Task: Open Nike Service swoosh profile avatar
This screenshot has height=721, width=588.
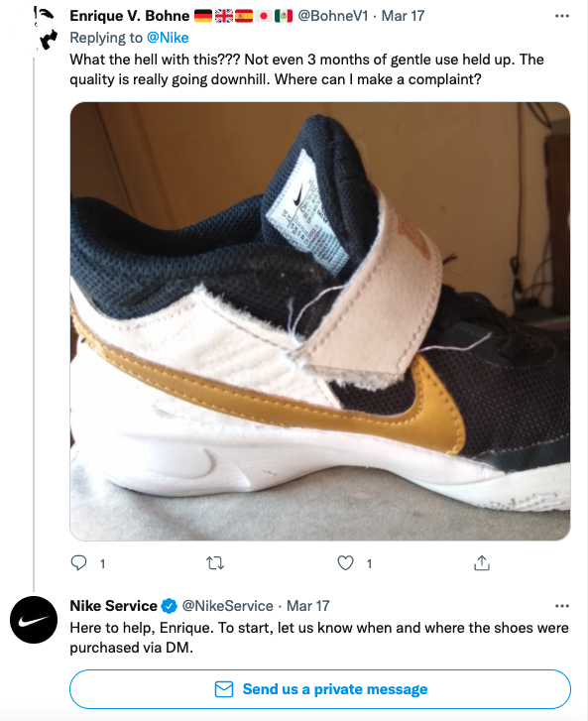Action: pyautogui.click(x=34, y=620)
